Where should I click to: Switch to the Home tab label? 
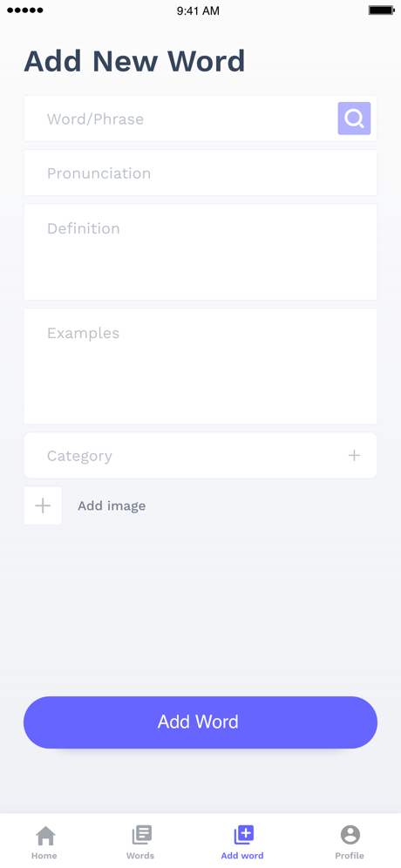(44, 855)
